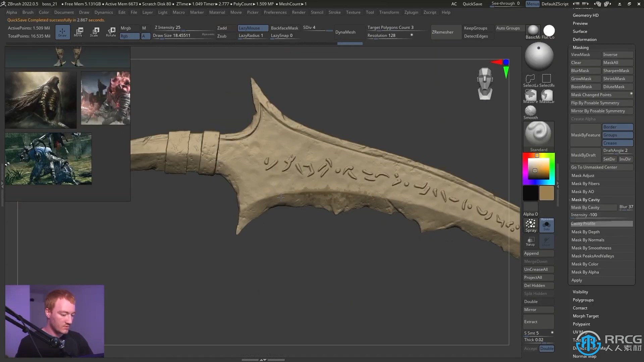This screenshot has width=644, height=362.
Task: Select the Spray stroke icon
Action: tap(531, 226)
